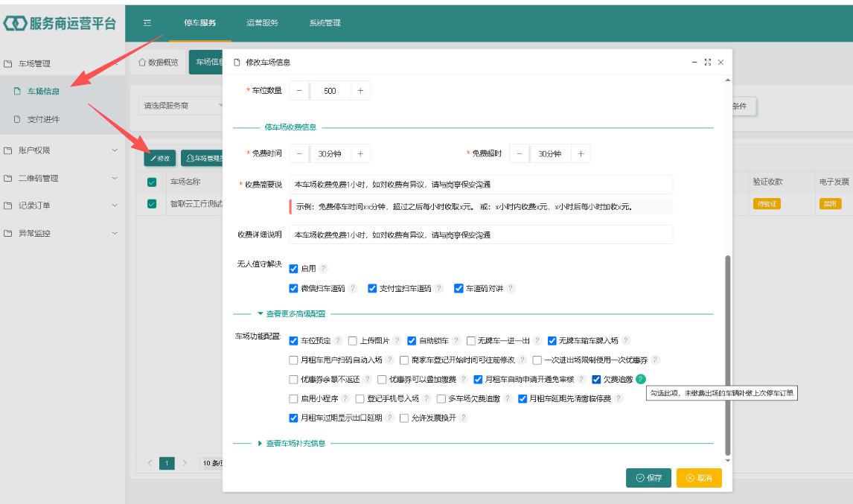Click the fullscreen icon of 修改车场信息 dialog
This screenshot has height=504, width=853.
click(707, 63)
